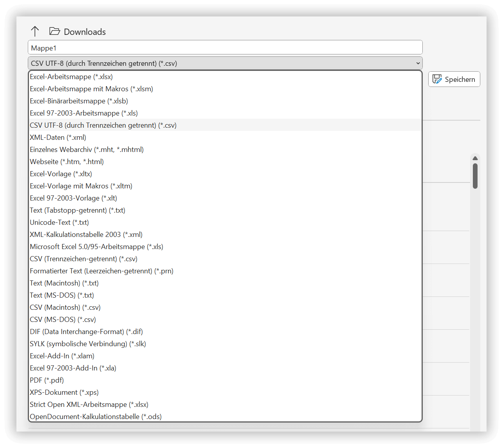Go up one folder with the arrow icon
Viewport: 503px width, 448px height.
coord(35,31)
